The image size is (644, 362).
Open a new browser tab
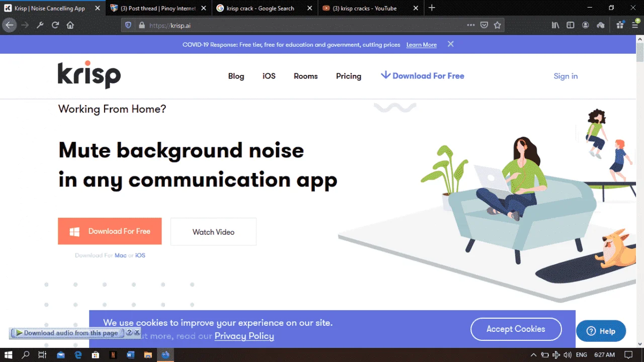tap(432, 8)
